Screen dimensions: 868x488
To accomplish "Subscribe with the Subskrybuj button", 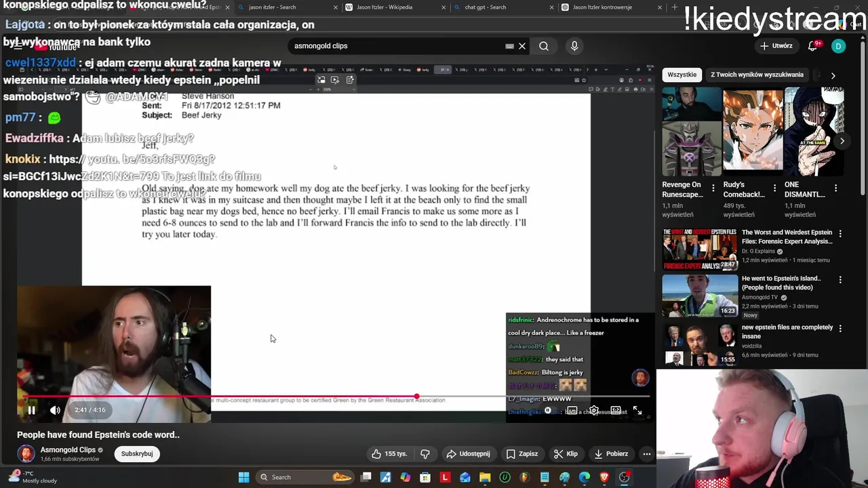I will point(137,454).
